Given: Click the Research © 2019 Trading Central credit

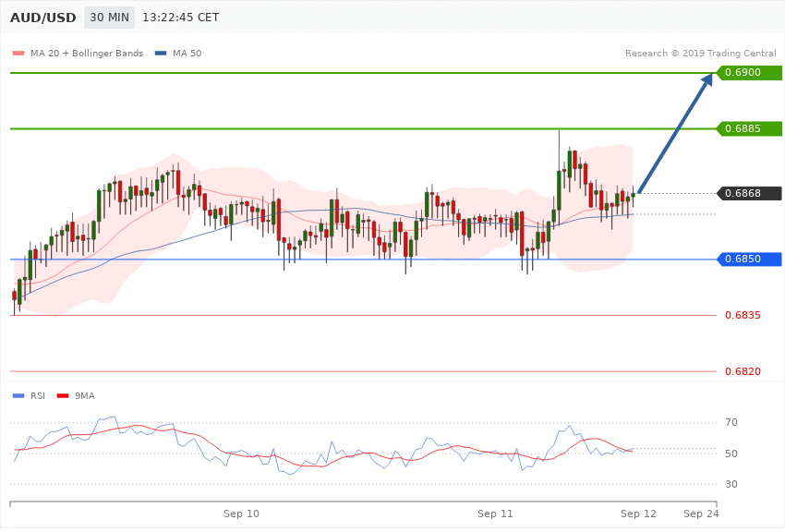Looking at the screenshot, I should [700, 54].
